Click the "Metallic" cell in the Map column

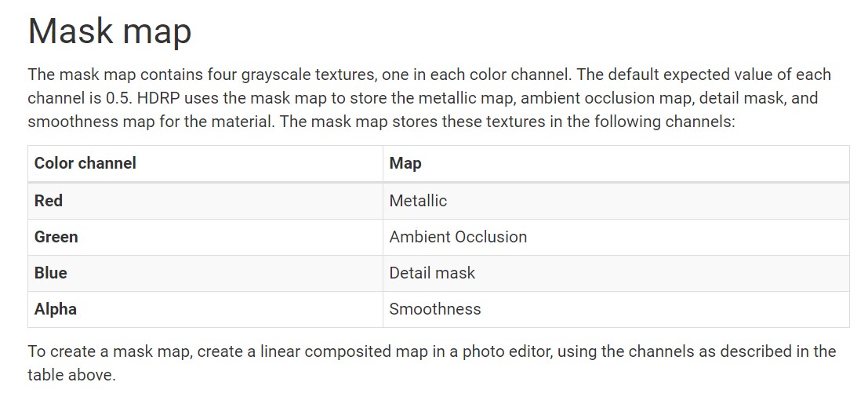(418, 201)
